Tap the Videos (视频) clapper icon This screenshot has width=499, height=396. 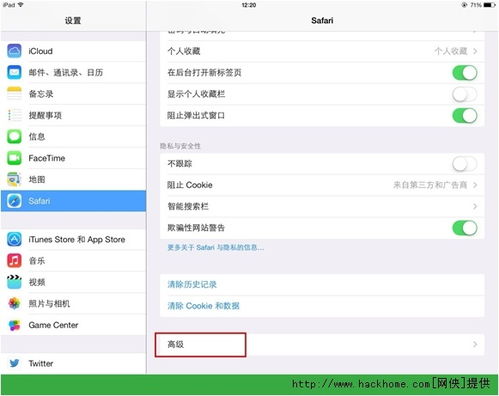coord(14,282)
